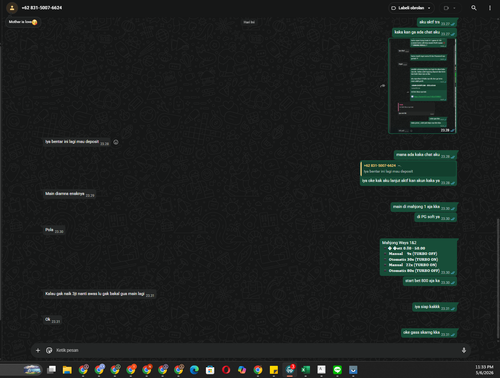Jump to quoted message 'Iya bentar ini lagi mau deposit'
500x378 pixels.
click(x=408, y=169)
